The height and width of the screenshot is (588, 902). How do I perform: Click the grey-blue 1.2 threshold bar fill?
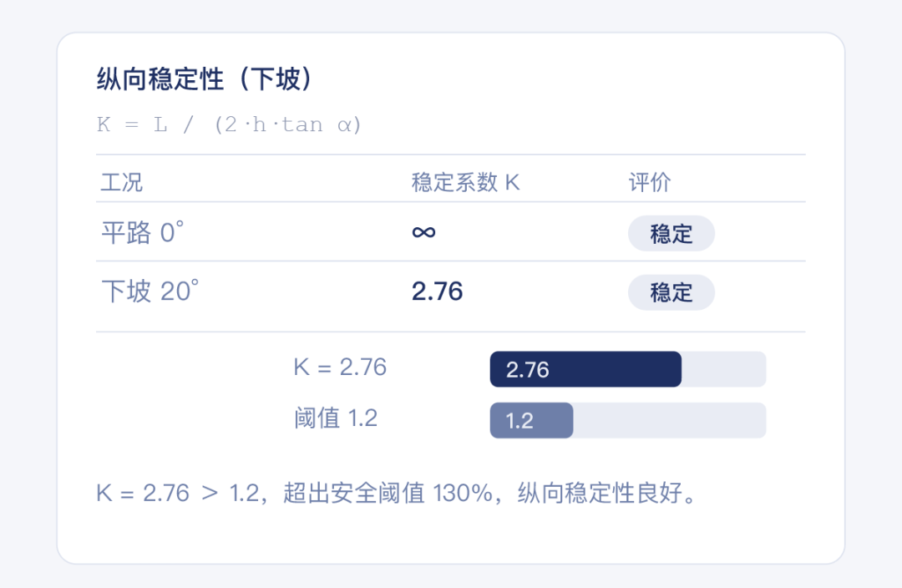click(x=531, y=420)
